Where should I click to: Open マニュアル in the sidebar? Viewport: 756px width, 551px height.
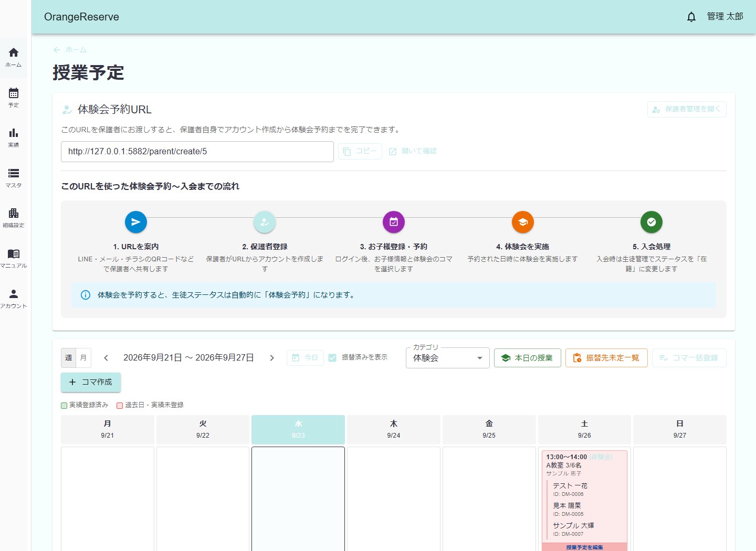pyautogui.click(x=14, y=258)
